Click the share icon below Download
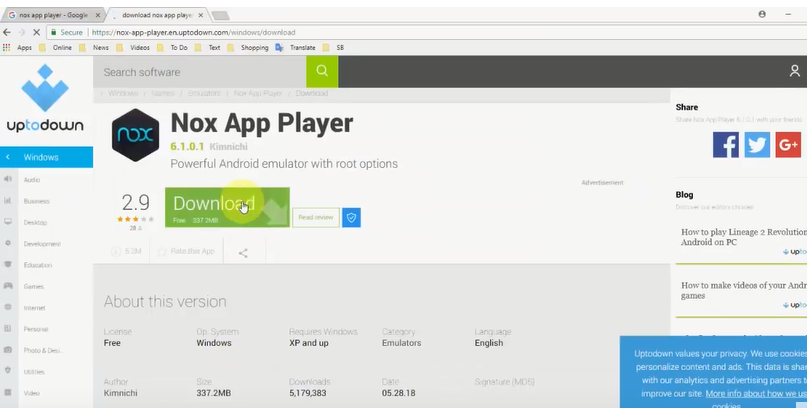 tap(243, 253)
